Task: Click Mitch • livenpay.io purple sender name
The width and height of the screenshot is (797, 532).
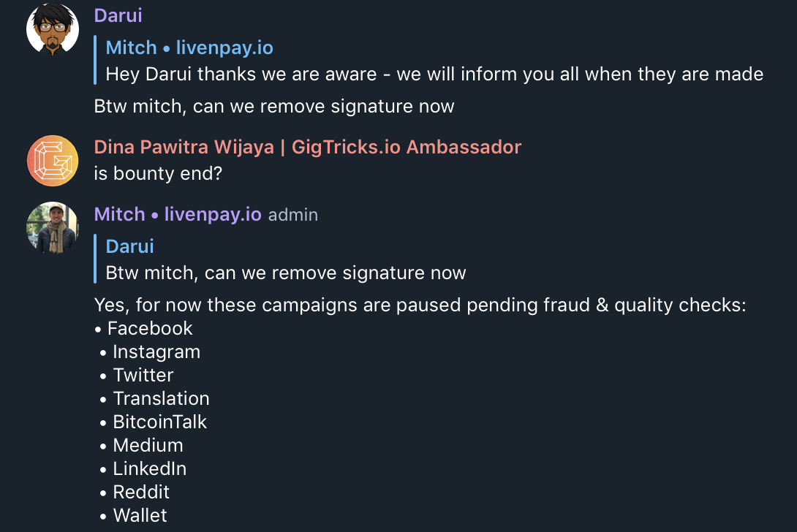Action: 178,214
